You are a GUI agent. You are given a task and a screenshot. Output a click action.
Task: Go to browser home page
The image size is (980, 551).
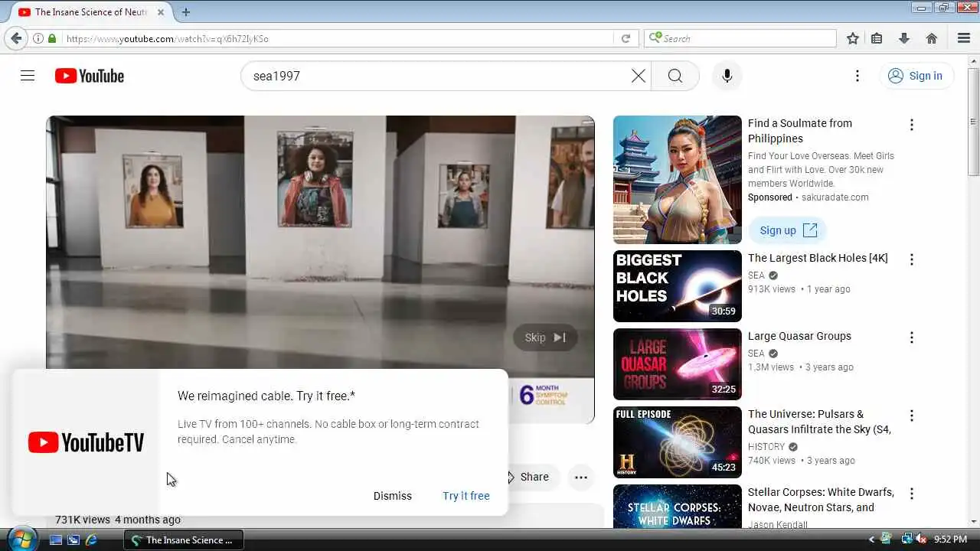pyautogui.click(x=932, y=38)
